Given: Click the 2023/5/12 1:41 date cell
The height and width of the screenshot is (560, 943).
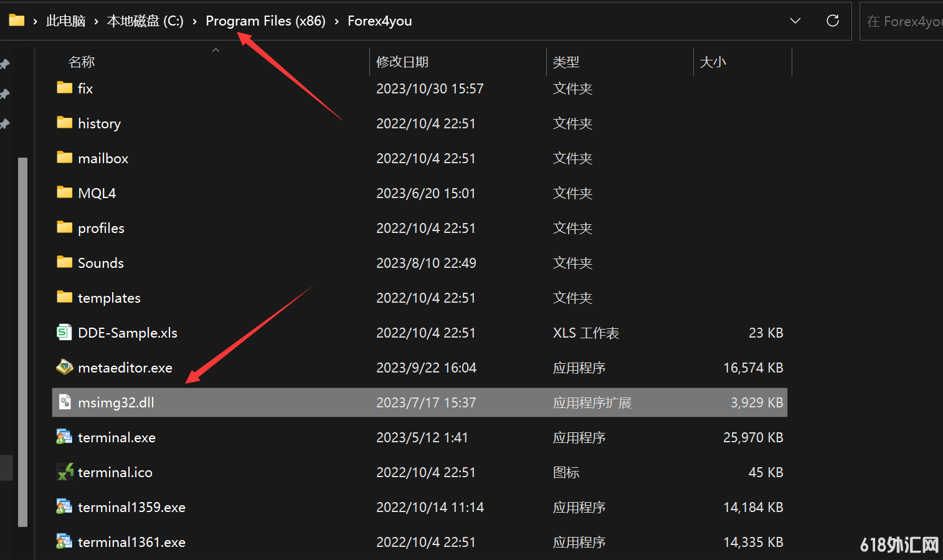Looking at the screenshot, I should coord(422,437).
